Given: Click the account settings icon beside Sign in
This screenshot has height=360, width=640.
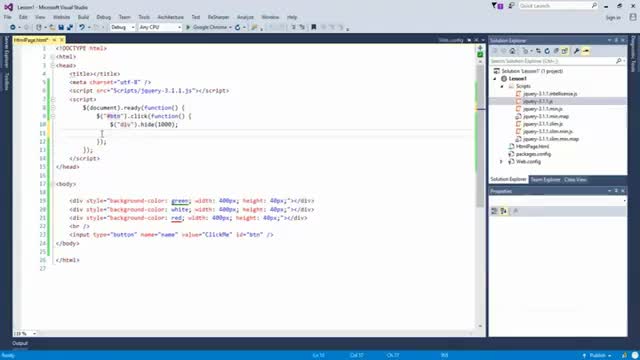Looking at the screenshot, I should tap(633, 17).
